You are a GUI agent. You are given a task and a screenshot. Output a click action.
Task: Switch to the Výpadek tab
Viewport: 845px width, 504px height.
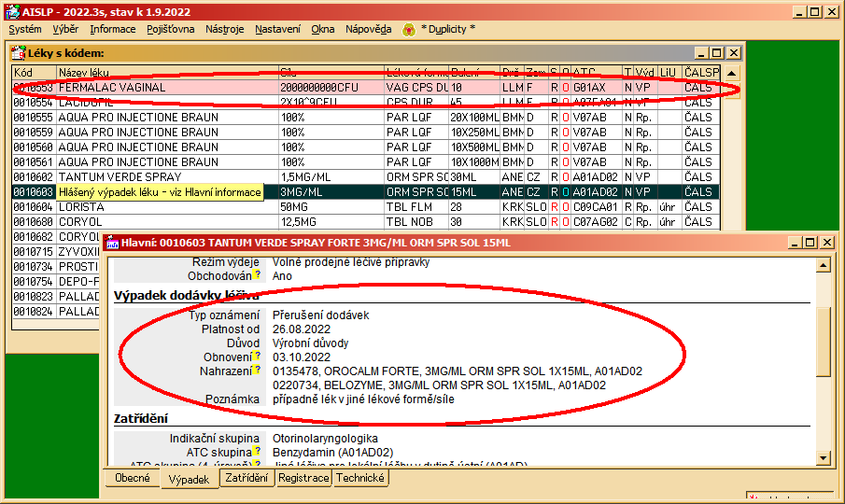189,479
